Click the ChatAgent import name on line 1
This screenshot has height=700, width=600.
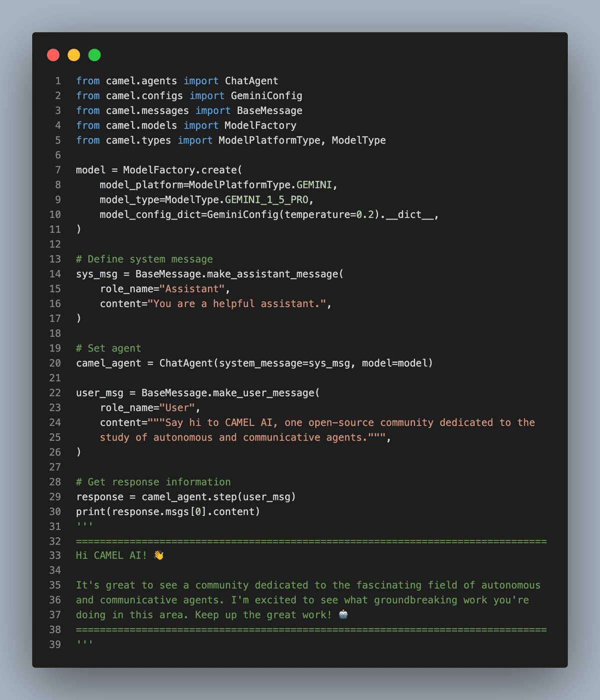pyautogui.click(x=251, y=81)
